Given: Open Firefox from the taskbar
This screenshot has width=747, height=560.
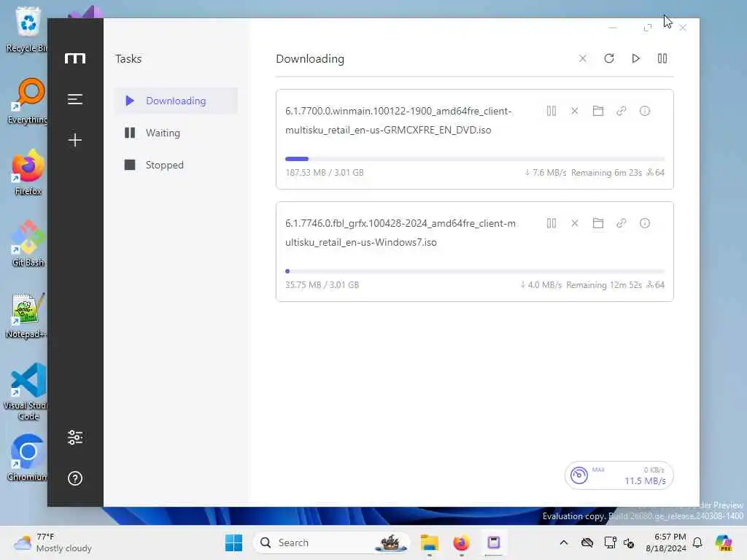Looking at the screenshot, I should [461, 542].
